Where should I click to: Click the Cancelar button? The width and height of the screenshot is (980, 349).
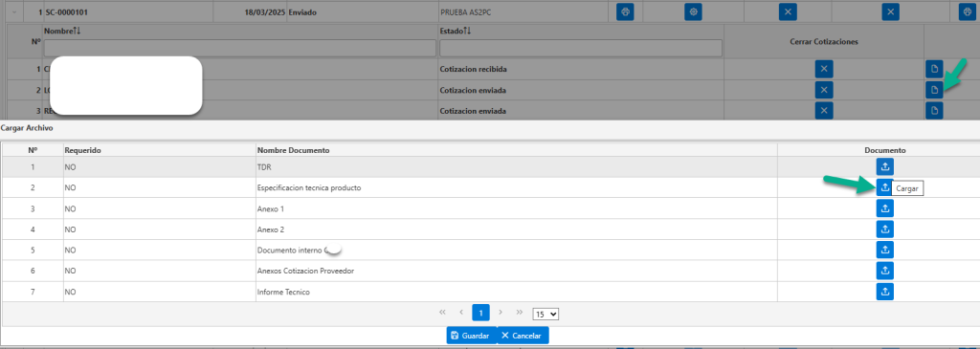click(x=523, y=336)
